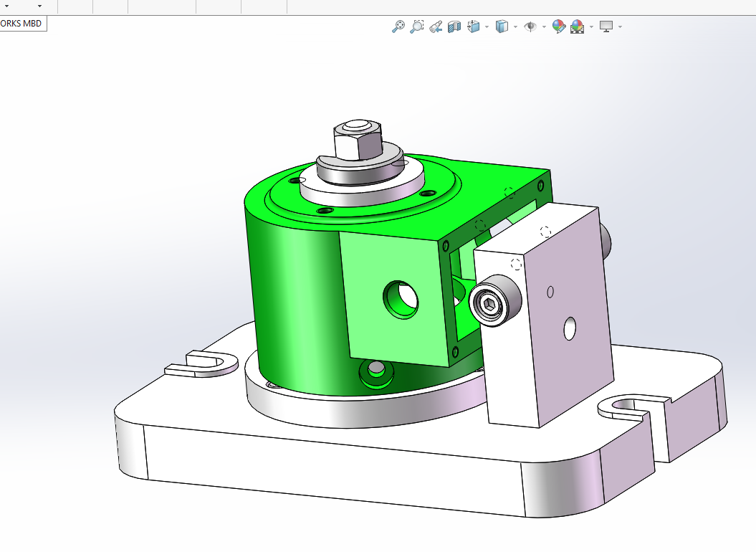Expand the View Orientation dropdown arrow
The height and width of the screenshot is (552, 756).
pos(487,27)
